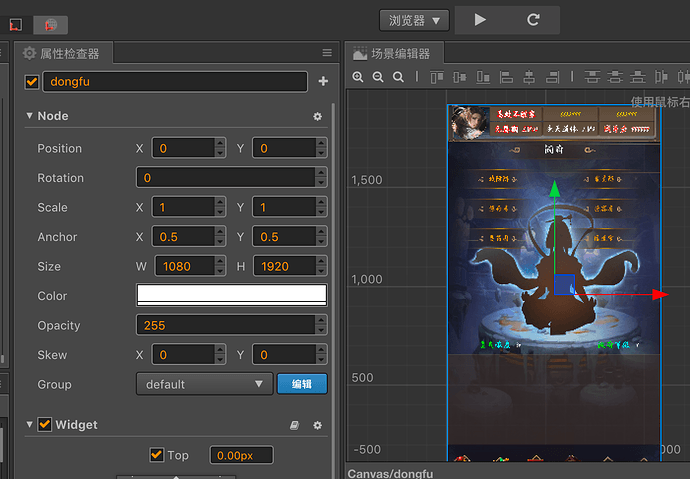690x479 pixels.
Task: Open the properties panel hamburger menu
Action: [x=327, y=53]
